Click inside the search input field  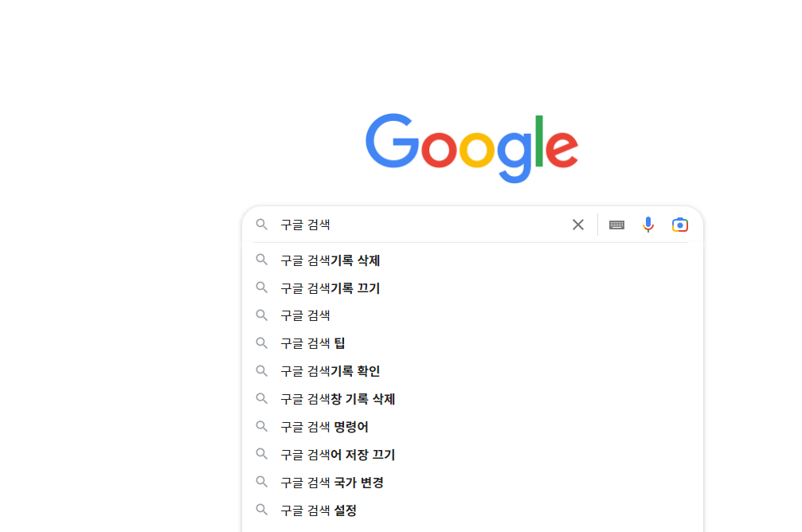click(x=414, y=225)
